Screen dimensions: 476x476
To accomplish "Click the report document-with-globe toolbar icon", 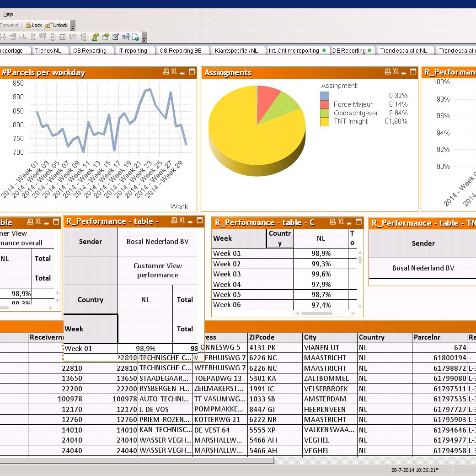I will [135, 37].
